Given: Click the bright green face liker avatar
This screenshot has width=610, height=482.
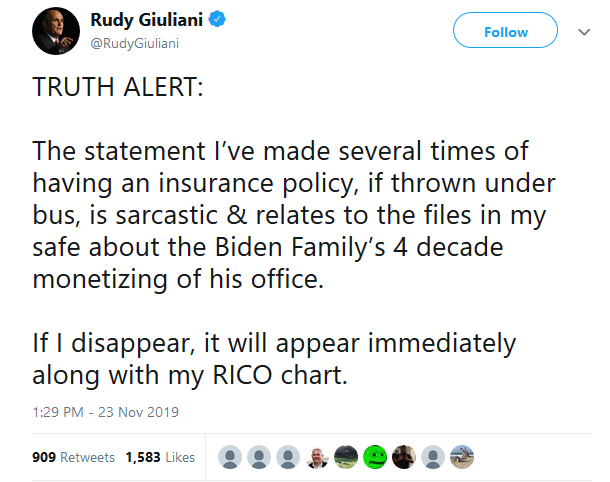Looking at the screenshot, I should click(375, 457).
